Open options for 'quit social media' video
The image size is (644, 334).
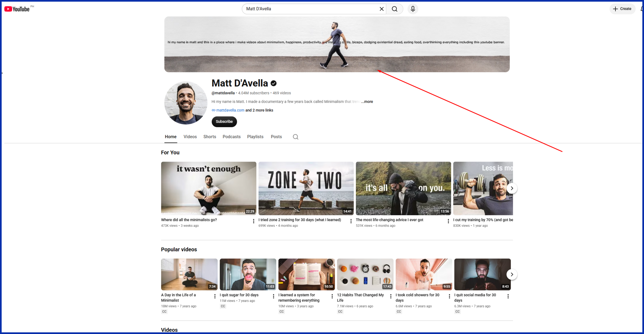(508, 296)
